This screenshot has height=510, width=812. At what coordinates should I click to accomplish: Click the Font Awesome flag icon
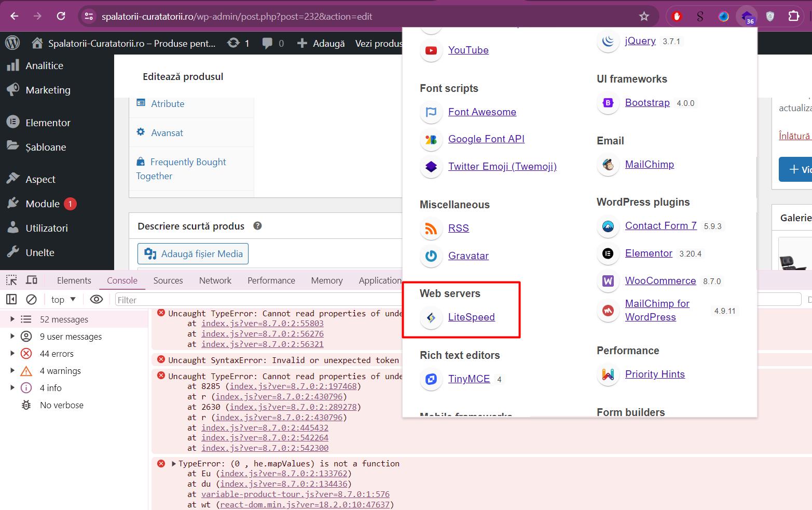click(431, 112)
